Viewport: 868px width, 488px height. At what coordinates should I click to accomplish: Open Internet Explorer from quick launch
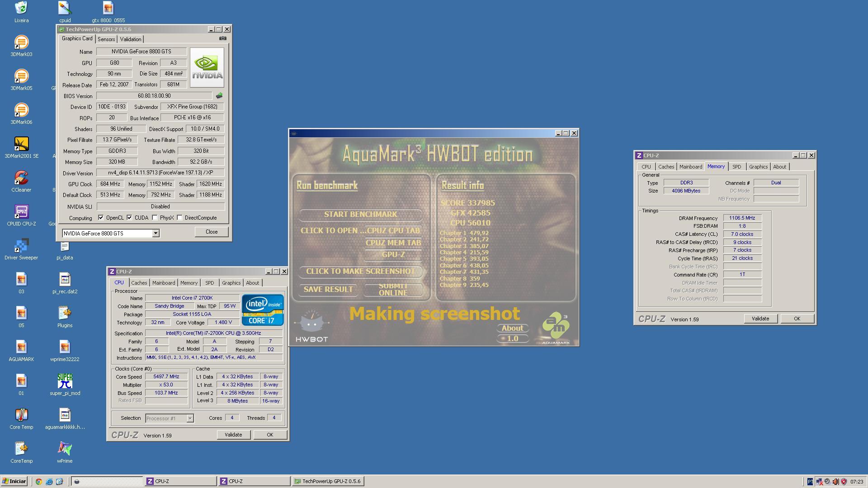pos(49,481)
